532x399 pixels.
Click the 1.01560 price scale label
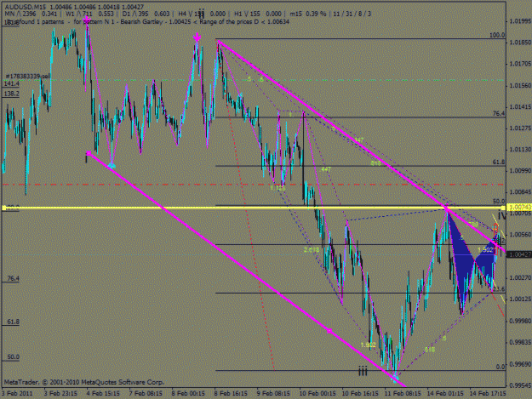click(x=520, y=86)
